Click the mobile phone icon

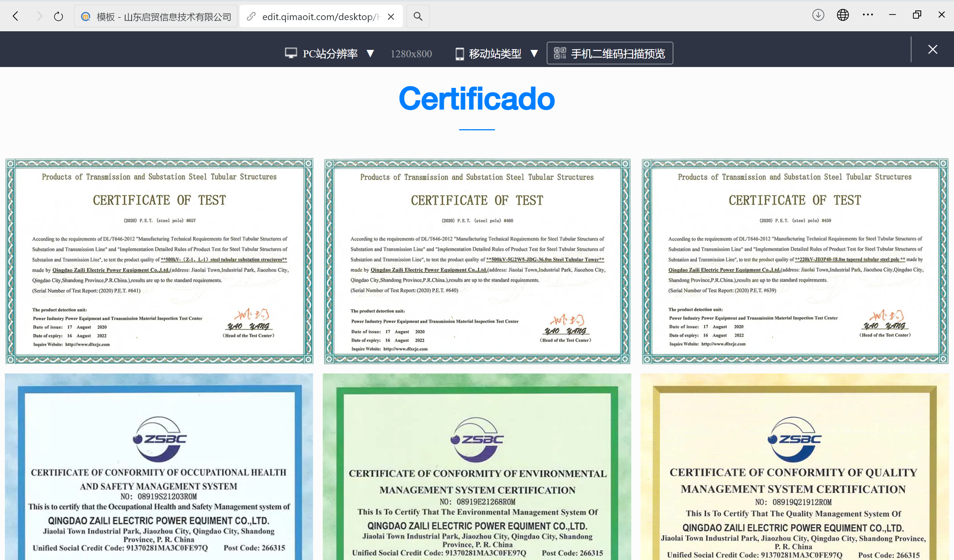459,54
